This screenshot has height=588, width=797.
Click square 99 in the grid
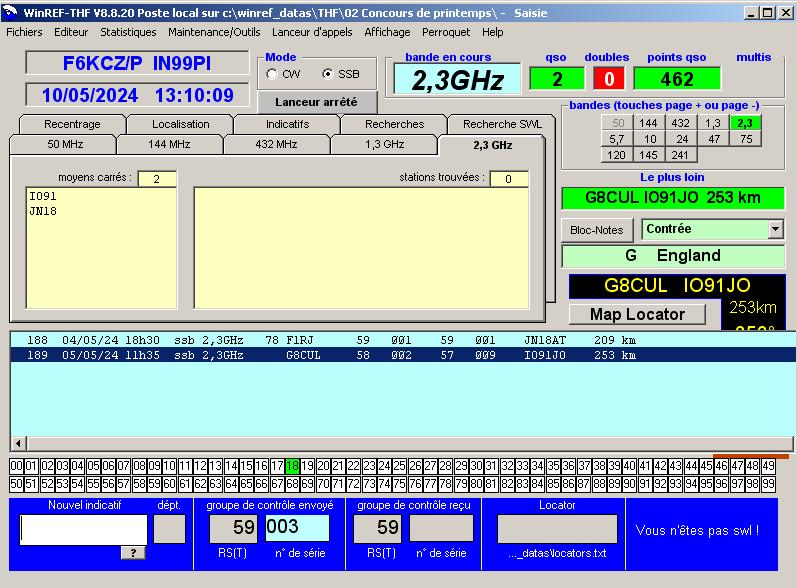click(769, 484)
